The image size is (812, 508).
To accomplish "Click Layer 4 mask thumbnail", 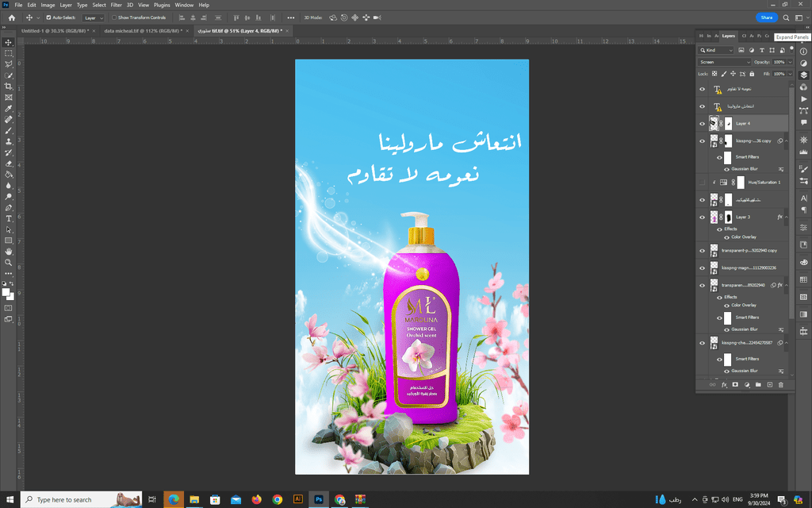I will pyautogui.click(x=728, y=124).
